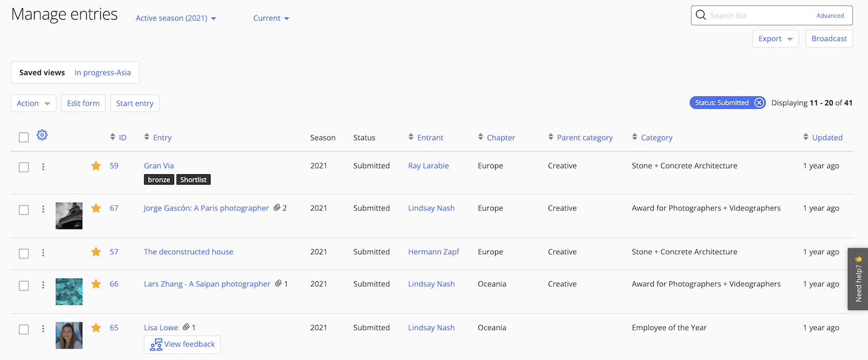The image size is (868, 360).
Task: Open the Current filter dropdown menu
Action: pyautogui.click(x=271, y=18)
